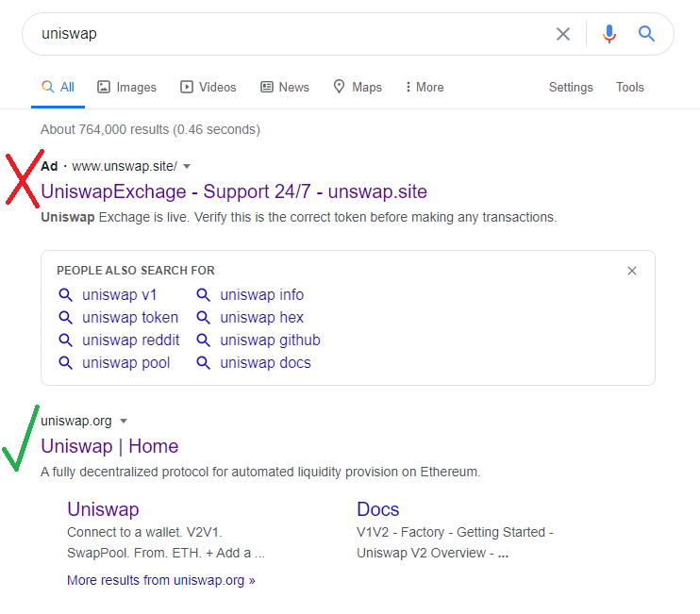The image size is (700, 614).
Task: Click the uniswap.org URL text
Action: [75, 422]
